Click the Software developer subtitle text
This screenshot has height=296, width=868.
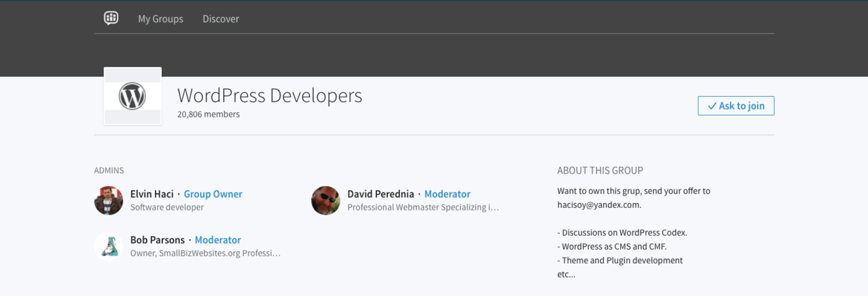point(167,207)
